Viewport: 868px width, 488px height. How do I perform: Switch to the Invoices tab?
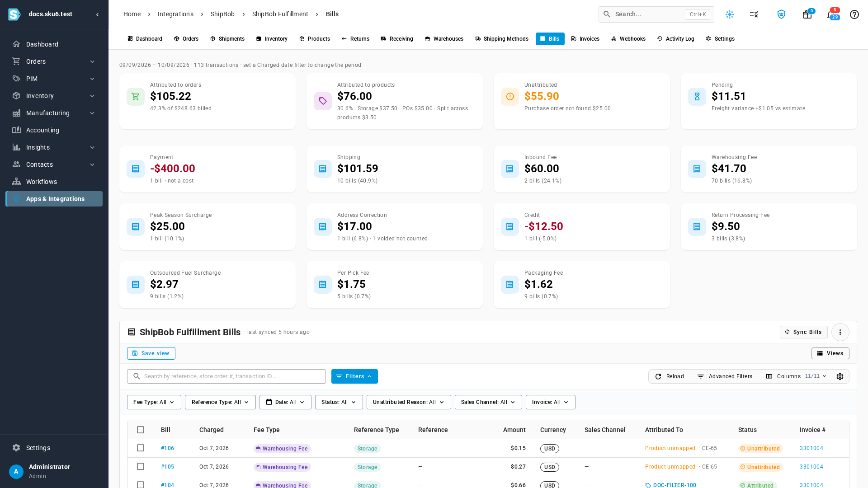[585, 39]
